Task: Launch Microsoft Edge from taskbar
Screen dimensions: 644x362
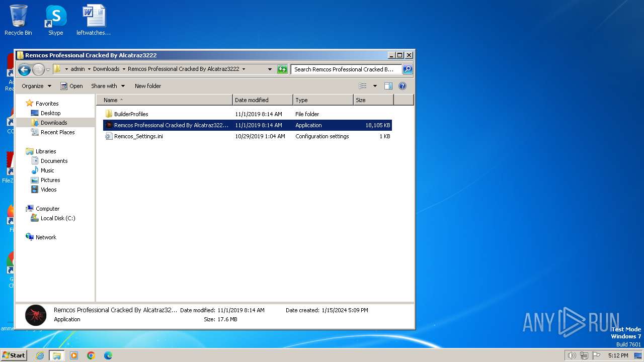Action: [x=108, y=355]
